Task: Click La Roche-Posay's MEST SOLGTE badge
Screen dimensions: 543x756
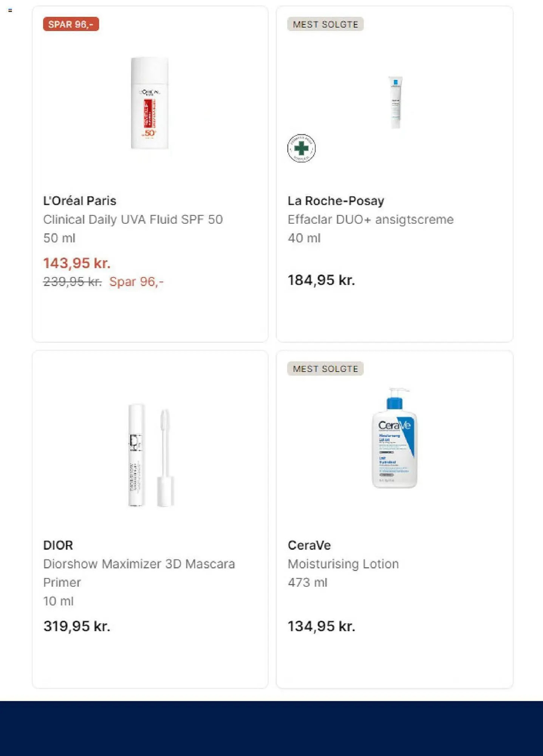Action: pyautogui.click(x=325, y=24)
